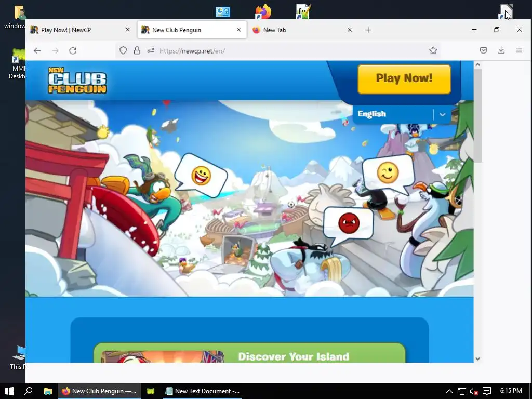This screenshot has width=532, height=399.
Task: Open the network status tray icon
Action: pyautogui.click(x=461, y=391)
